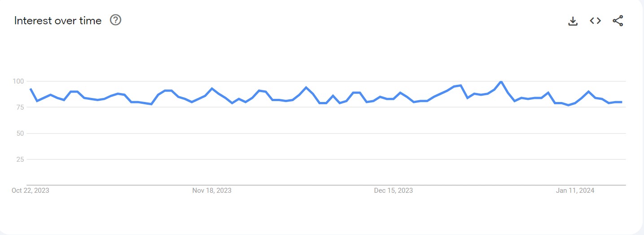The image size is (644, 235).
Task: Click the trend line above the Nov 18, 2023 label
Action: (x=212, y=89)
